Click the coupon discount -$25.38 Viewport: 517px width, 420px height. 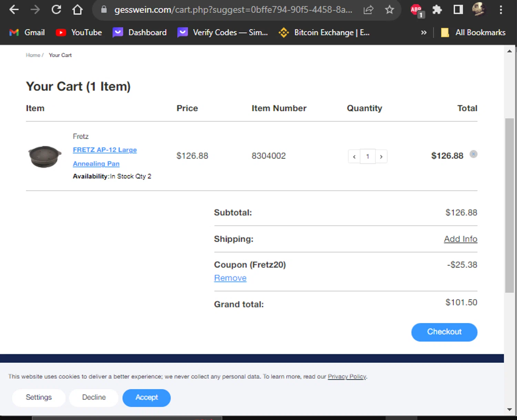462,265
